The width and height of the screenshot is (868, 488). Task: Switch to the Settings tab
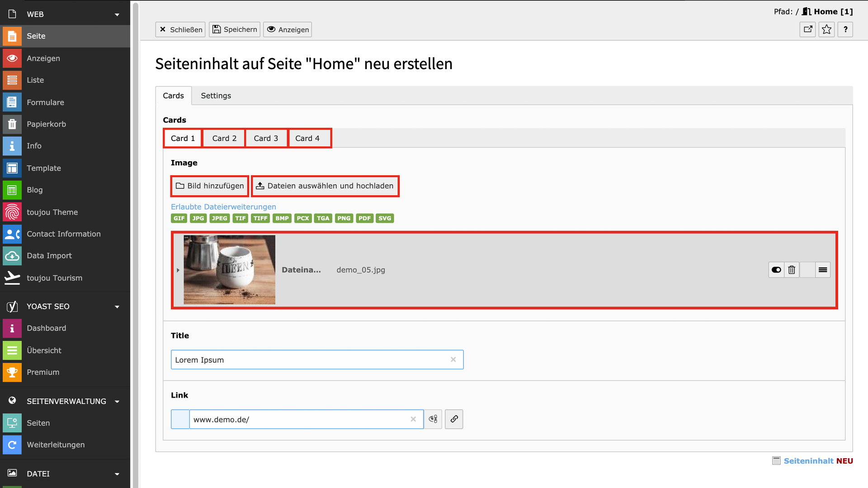click(x=216, y=96)
